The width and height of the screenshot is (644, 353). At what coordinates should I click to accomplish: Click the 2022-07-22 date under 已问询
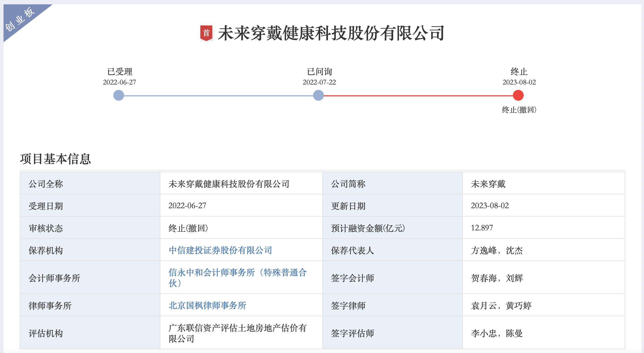(x=319, y=82)
